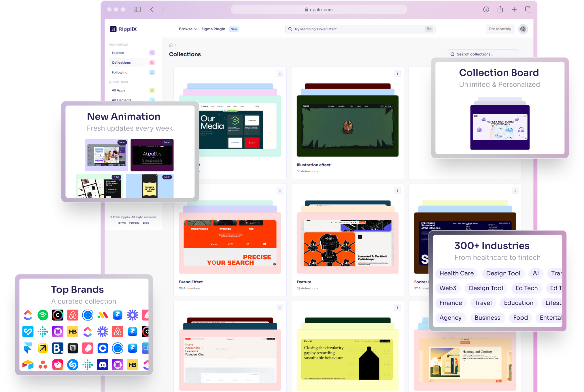Open options menu for illustration effect collection

click(x=397, y=73)
